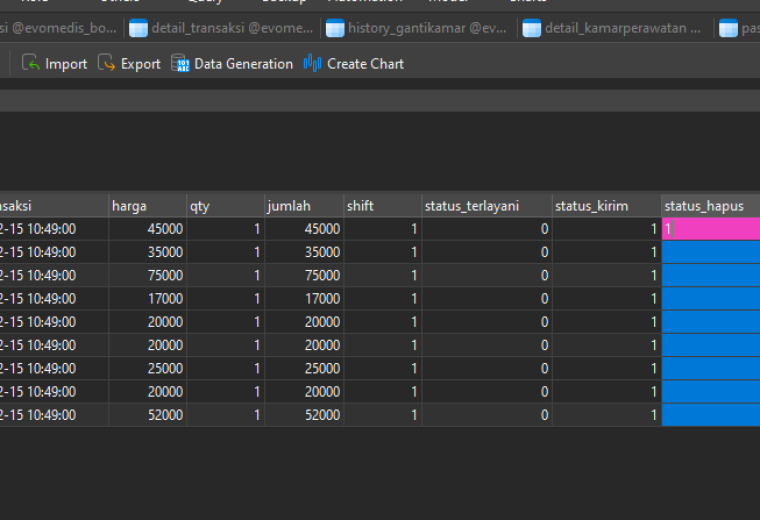Click the Create Chart bars icon
Image resolution: width=760 pixels, height=520 pixels.
click(x=313, y=63)
